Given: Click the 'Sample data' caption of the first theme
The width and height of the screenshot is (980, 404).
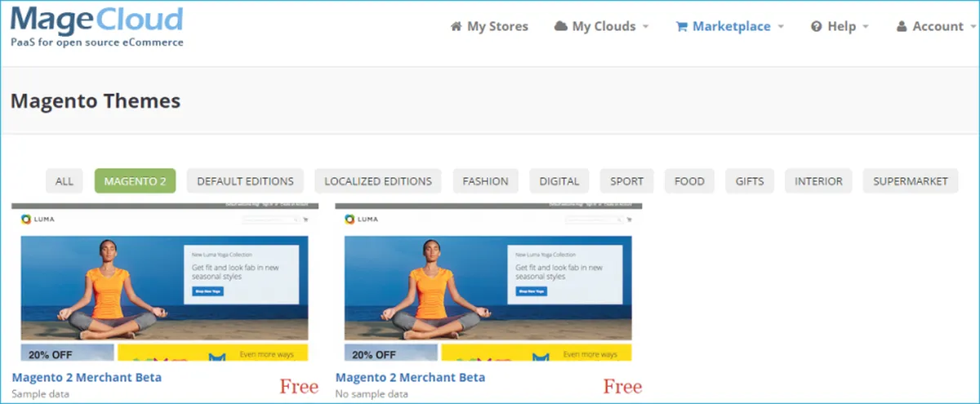Looking at the screenshot, I should coord(41,394).
